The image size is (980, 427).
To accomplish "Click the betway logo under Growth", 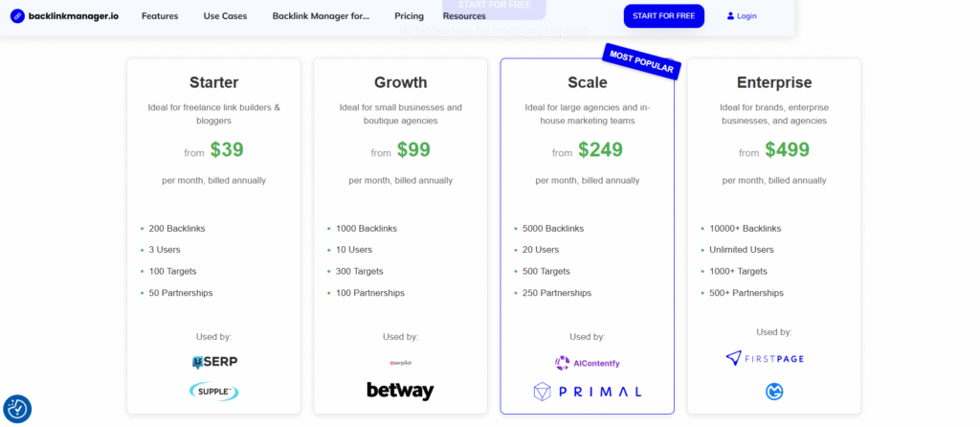I will click(400, 391).
